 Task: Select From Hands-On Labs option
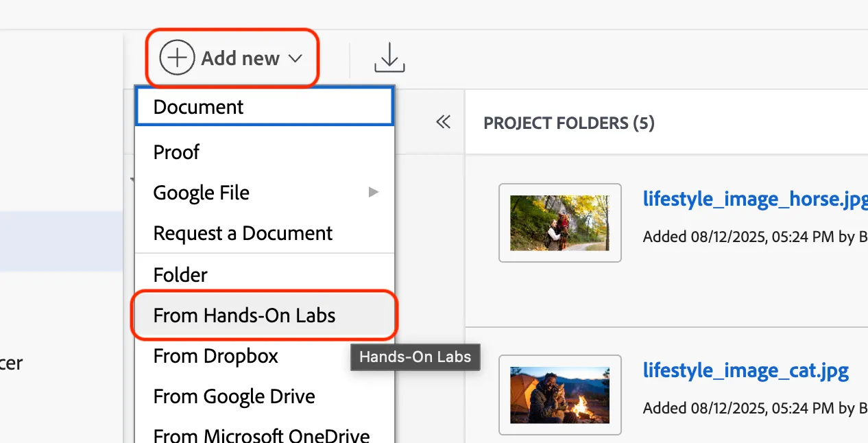[265, 315]
